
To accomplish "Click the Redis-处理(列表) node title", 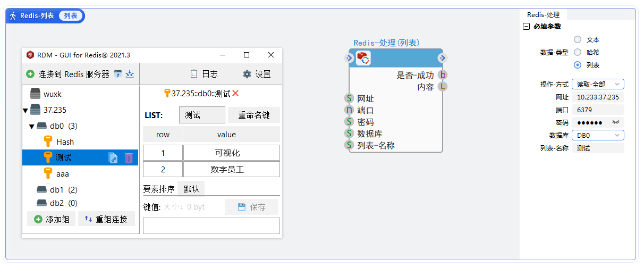I will pos(388,43).
